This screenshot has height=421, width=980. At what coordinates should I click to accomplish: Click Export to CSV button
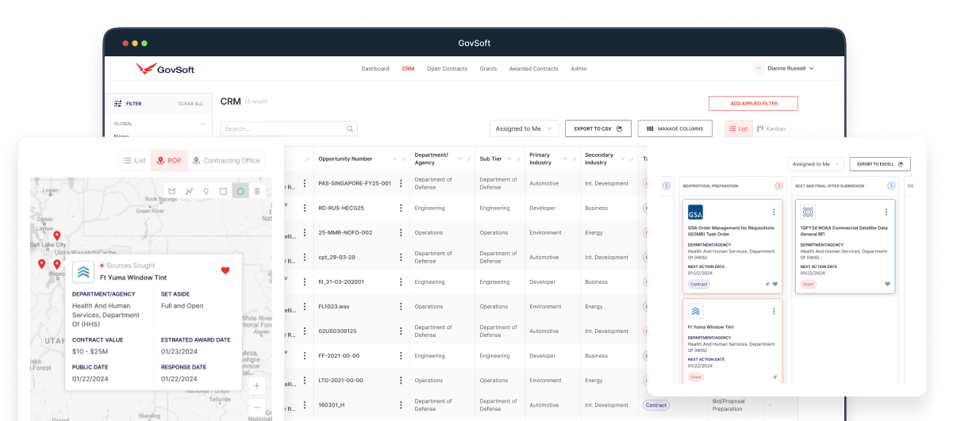598,128
